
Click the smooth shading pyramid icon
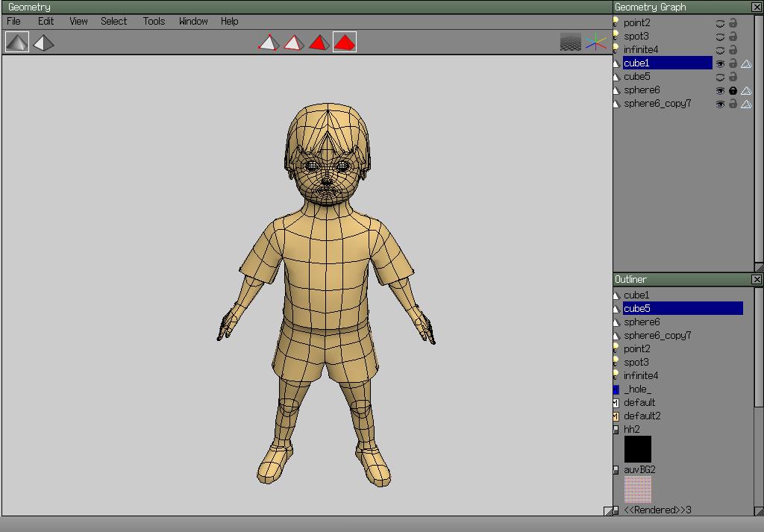point(17,43)
